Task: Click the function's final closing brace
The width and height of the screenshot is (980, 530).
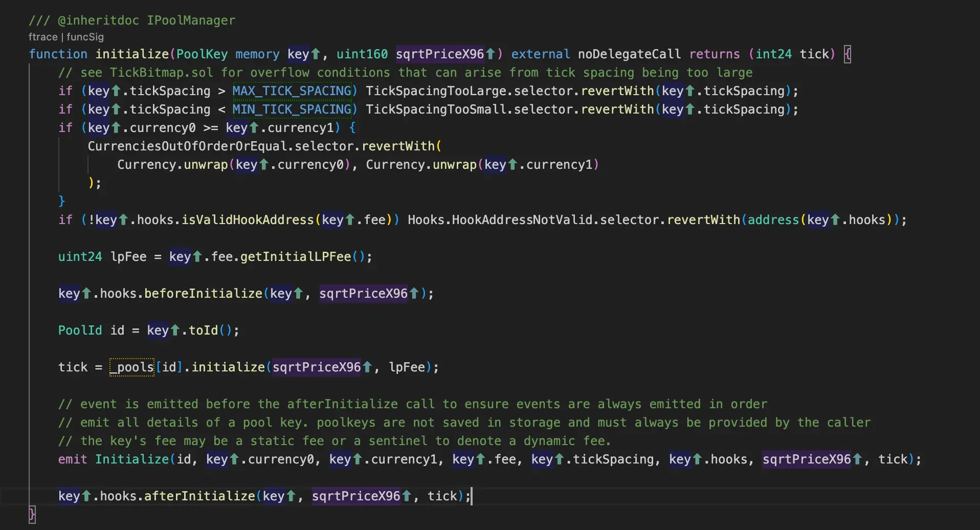Action: point(32,514)
